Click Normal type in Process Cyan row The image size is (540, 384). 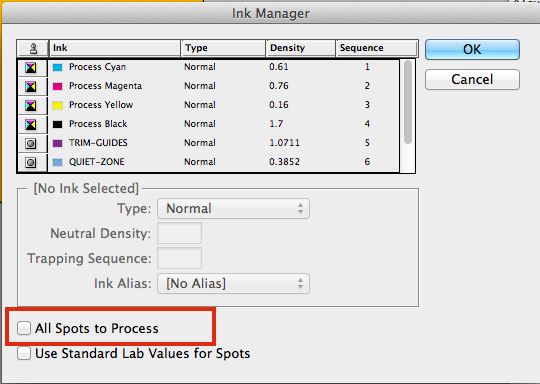(200, 67)
